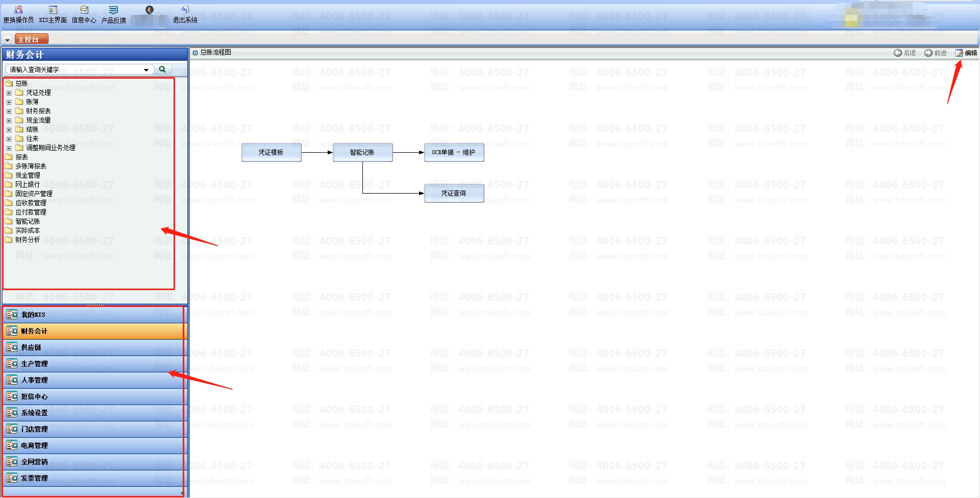The image size is (980, 498).
Task: Expand the 调整期间业务处理 tree node
Action: (9, 148)
